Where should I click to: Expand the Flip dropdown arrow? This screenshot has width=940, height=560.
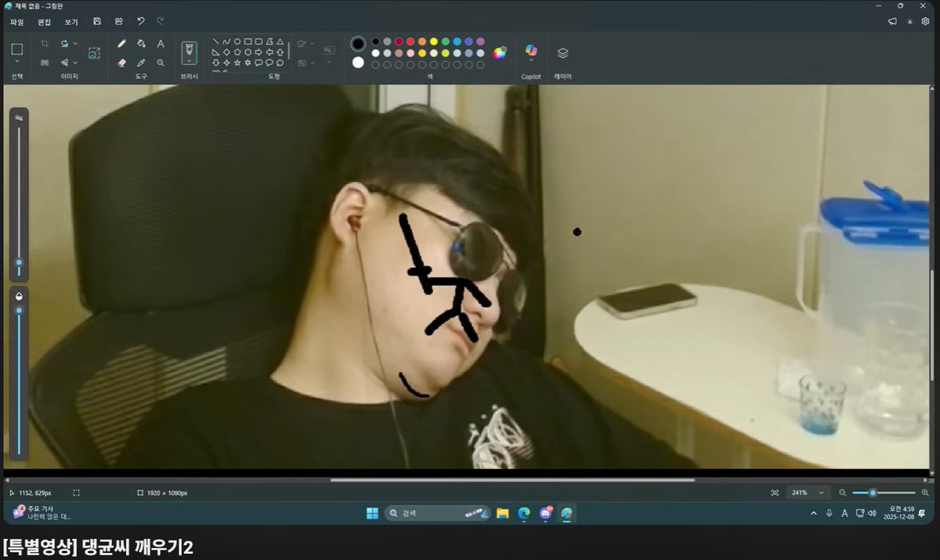tap(75, 63)
